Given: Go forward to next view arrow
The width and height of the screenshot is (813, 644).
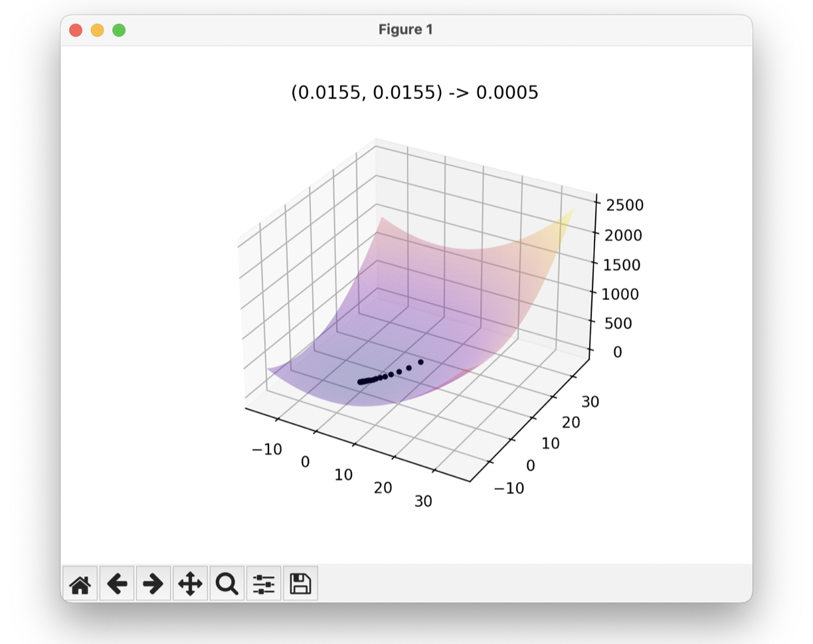Looking at the screenshot, I should (x=153, y=584).
